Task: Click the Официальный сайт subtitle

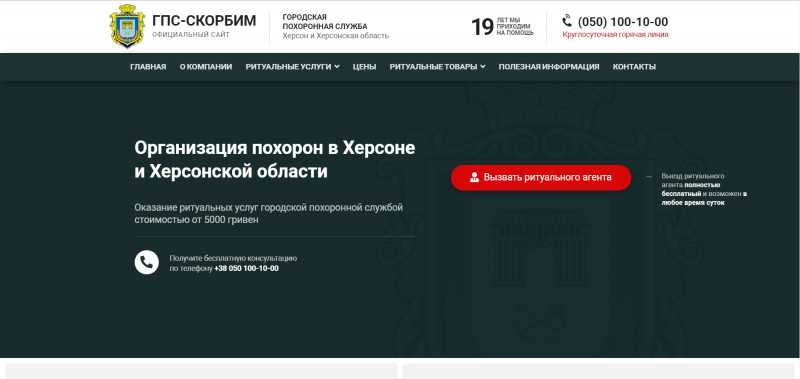Action: 191,35
